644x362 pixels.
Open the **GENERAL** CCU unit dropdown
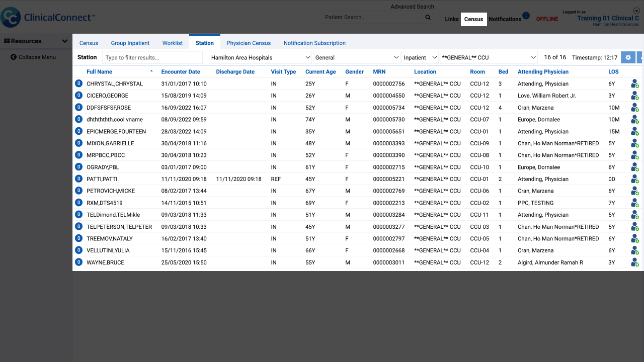[489, 57]
